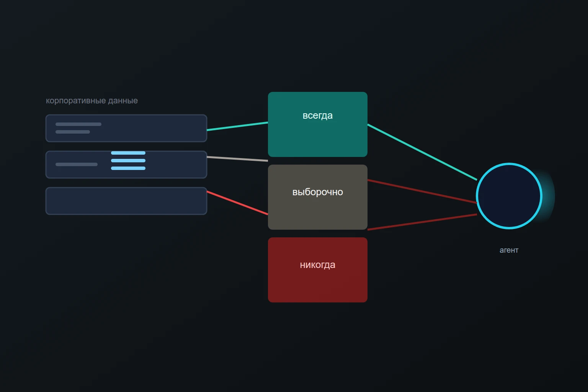Click the lower dark red line to agent

[x=422, y=222]
